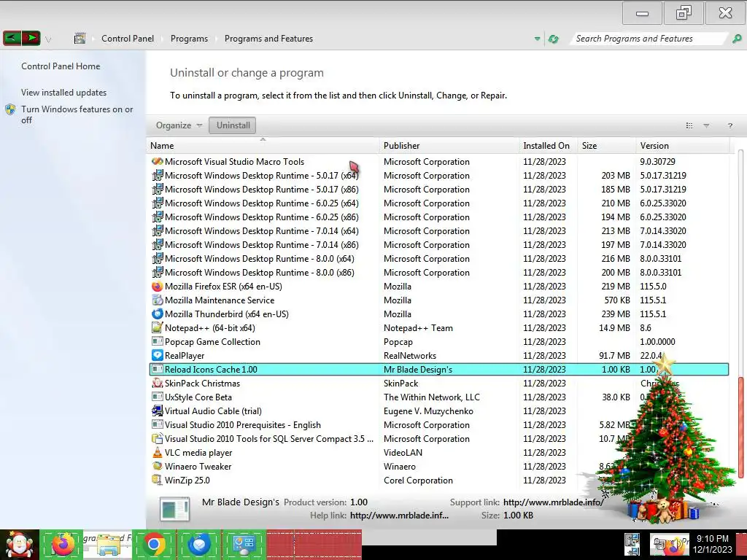Open Google Chrome from the taskbar
Viewport: 747px width, 560px height.
pyautogui.click(x=153, y=544)
